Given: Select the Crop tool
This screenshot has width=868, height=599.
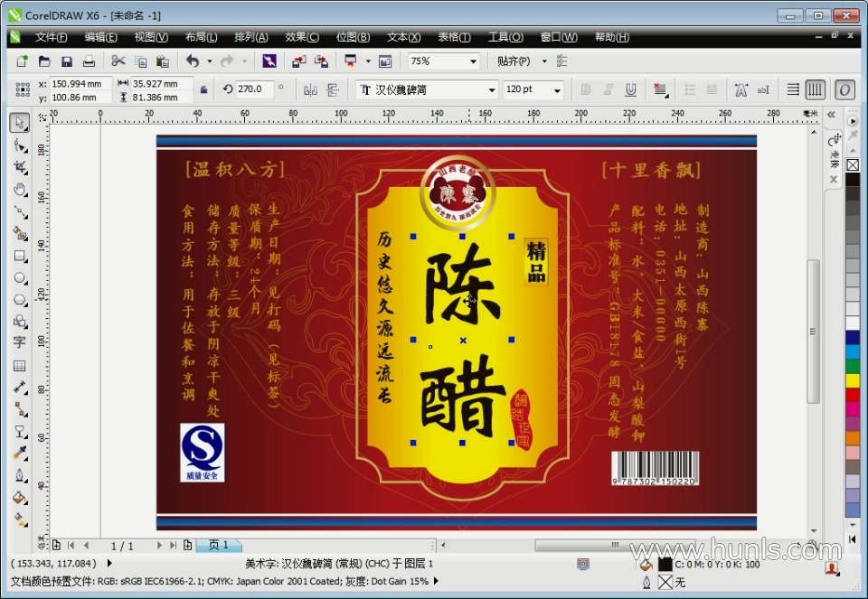Looking at the screenshot, I should [x=20, y=167].
